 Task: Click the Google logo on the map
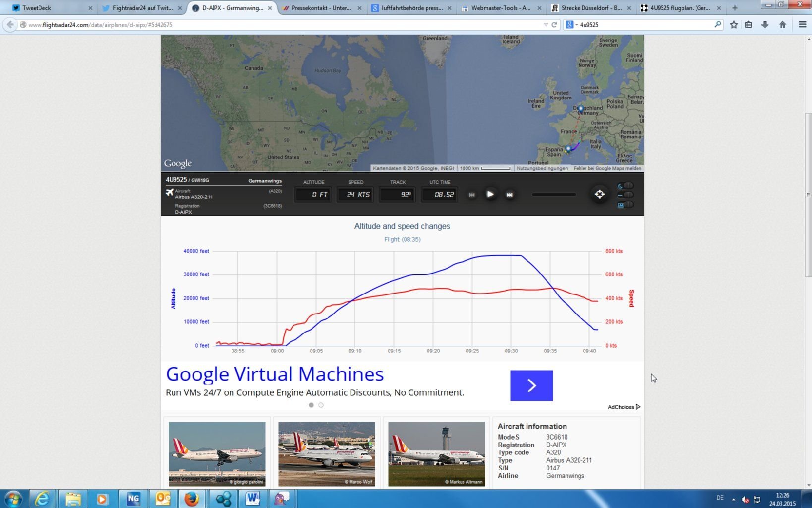[177, 163]
